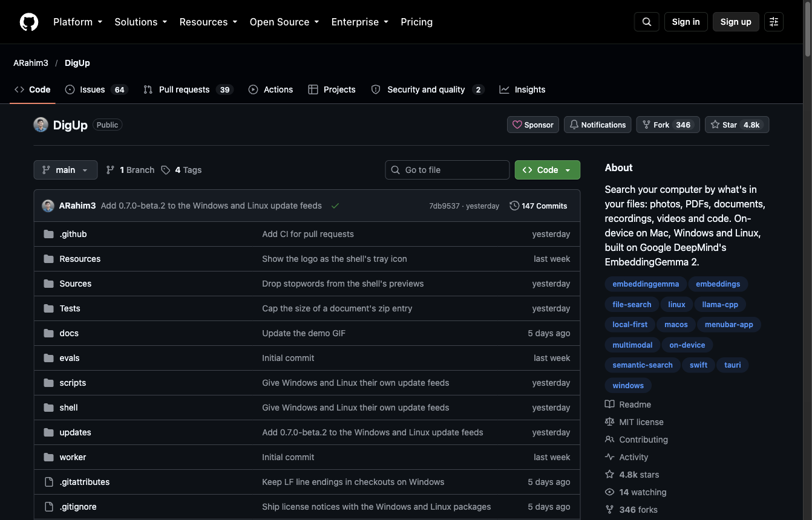Expand the Solutions menu
This screenshot has height=520, width=812.
[x=140, y=22]
